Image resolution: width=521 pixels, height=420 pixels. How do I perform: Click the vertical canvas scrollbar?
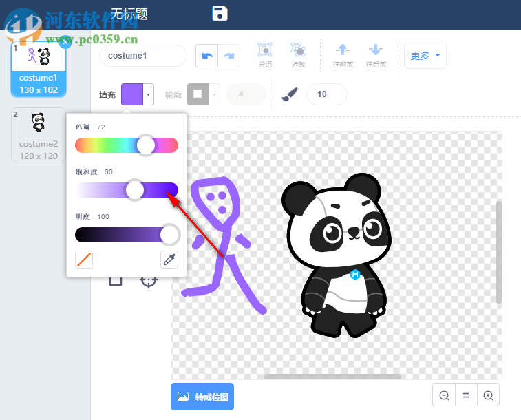click(x=498, y=252)
